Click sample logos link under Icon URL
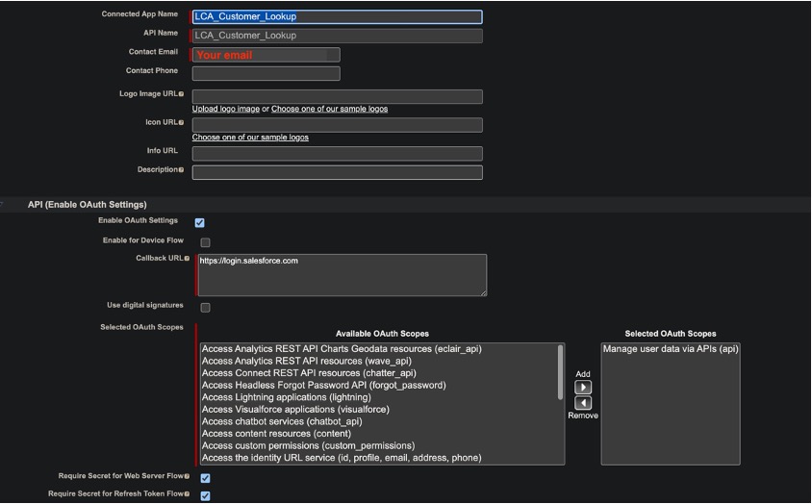Viewport: 812px width, 504px height. [250, 138]
